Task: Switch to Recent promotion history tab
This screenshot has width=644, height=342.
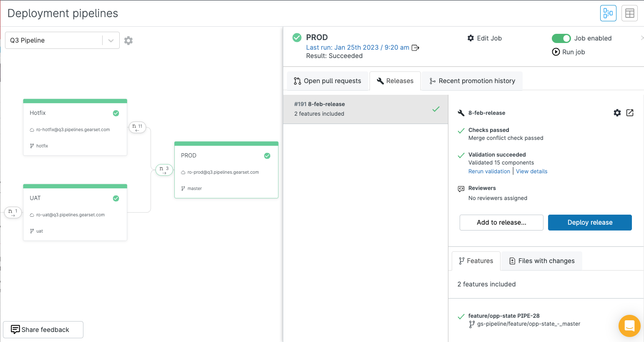Action: 472,81
